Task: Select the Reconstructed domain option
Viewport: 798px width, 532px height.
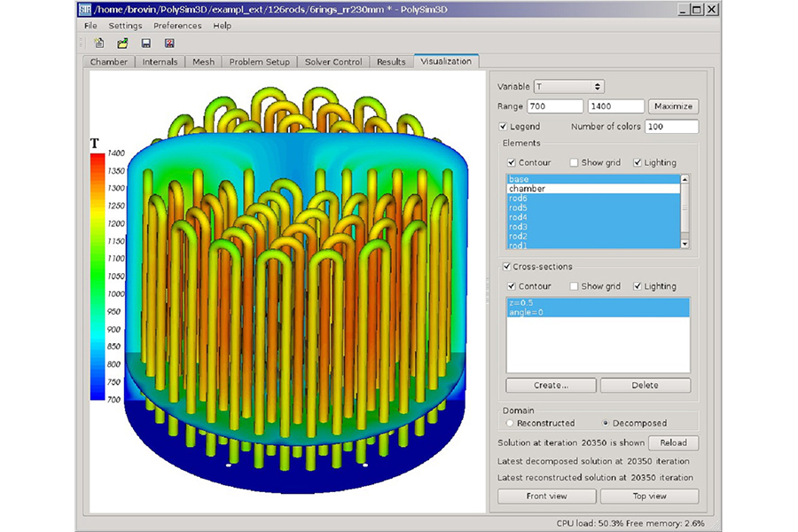Action: pos(510,423)
